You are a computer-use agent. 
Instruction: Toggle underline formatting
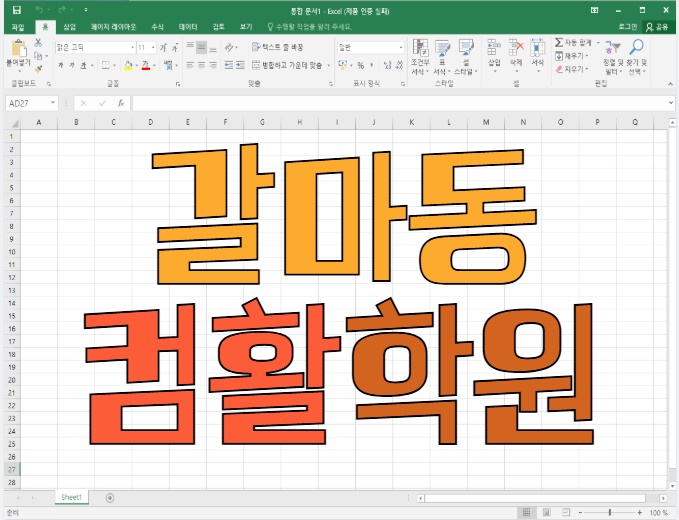(x=83, y=65)
